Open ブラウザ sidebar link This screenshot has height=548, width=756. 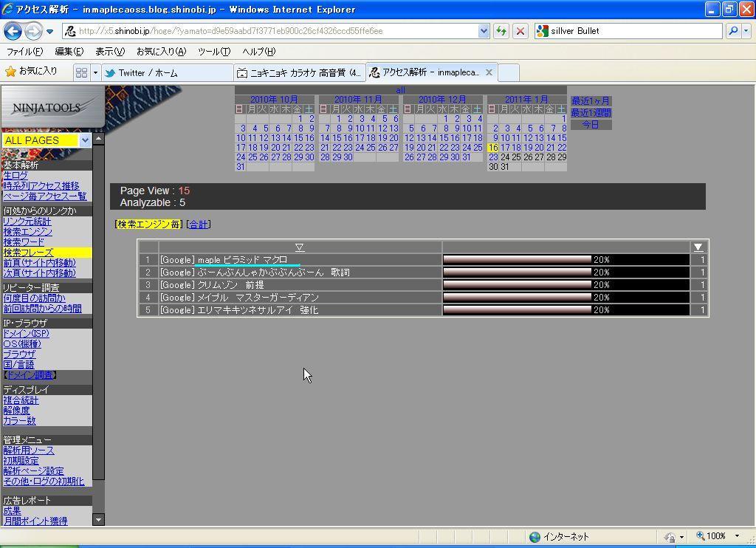[x=19, y=354]
